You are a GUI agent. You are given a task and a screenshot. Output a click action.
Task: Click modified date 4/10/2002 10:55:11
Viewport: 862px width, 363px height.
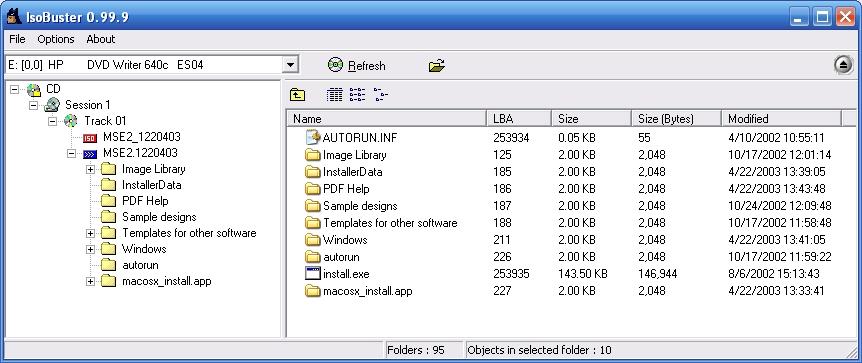[776, 138]
